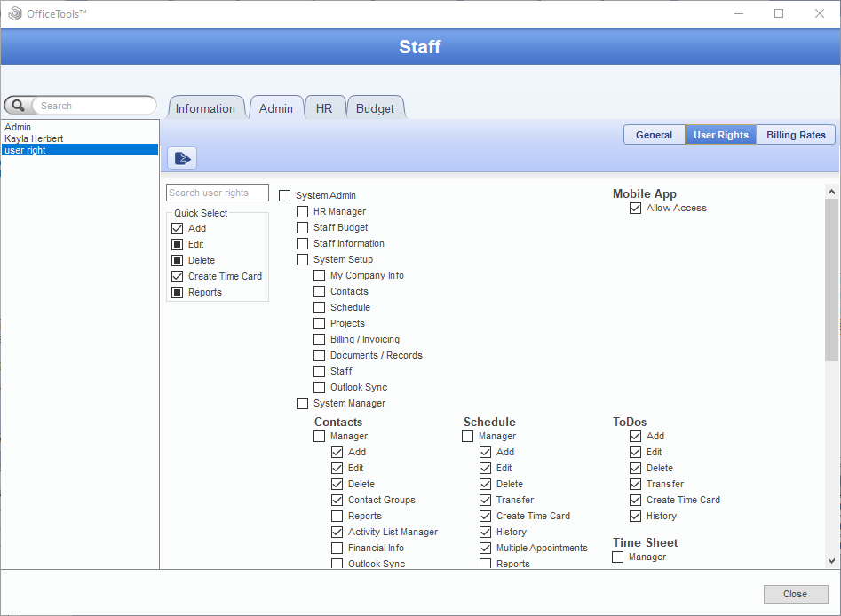The image size is (841, 616).
Task: Click the scrollbar up arrow
Action: [x=831, y=192]
